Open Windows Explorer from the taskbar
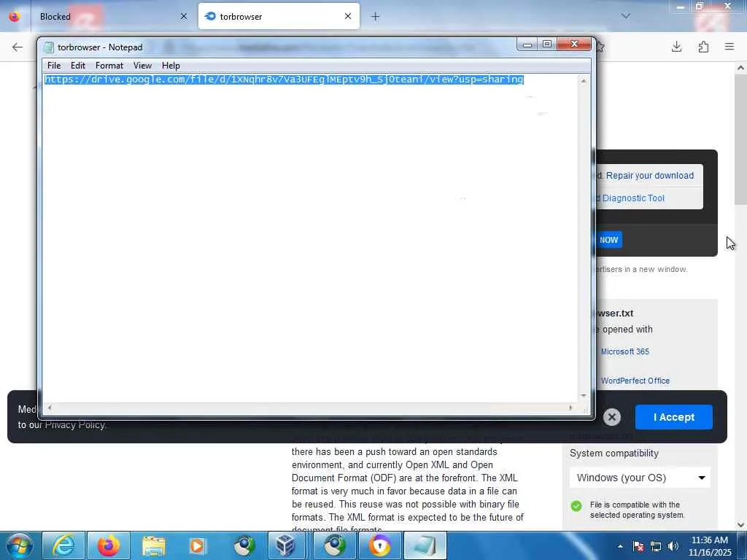This screenshot has height=560, width=747. point(153,545)
